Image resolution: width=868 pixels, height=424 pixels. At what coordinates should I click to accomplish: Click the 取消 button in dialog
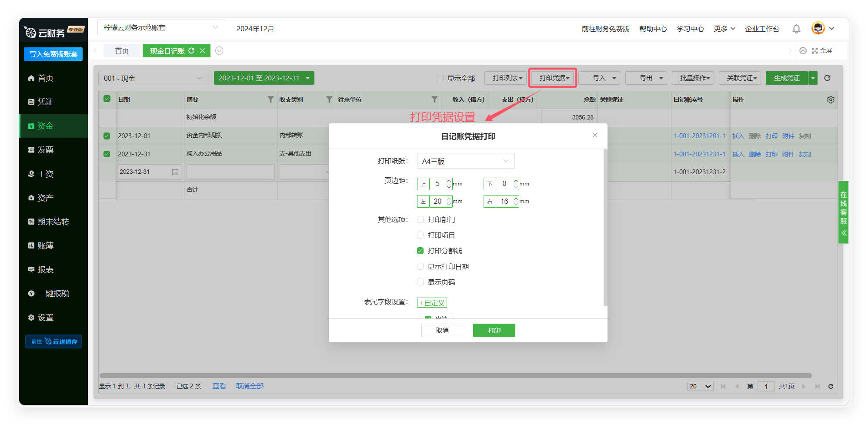point(442,331)
